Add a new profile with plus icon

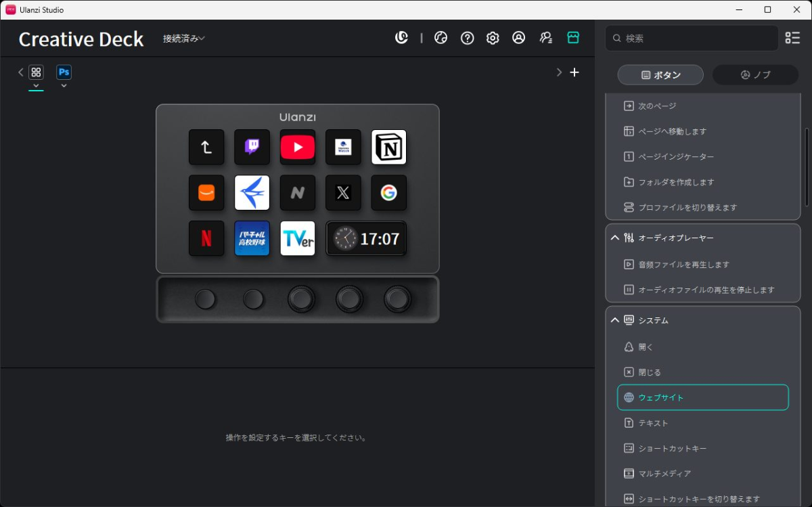574,72
